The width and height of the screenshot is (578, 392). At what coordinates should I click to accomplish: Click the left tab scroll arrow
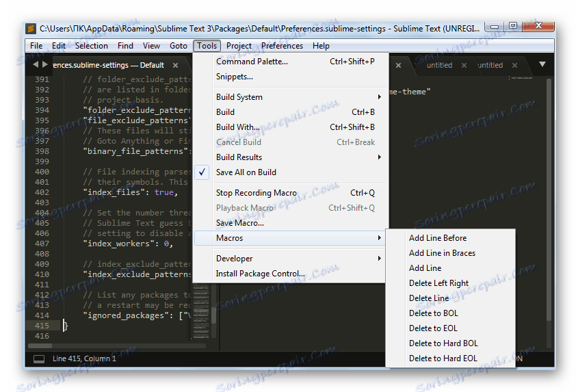[x=36, y=64]
